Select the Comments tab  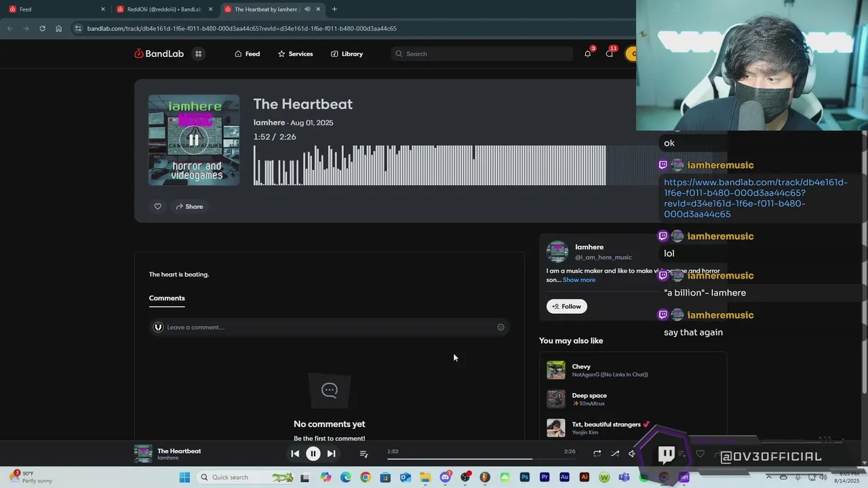(167, 298)
